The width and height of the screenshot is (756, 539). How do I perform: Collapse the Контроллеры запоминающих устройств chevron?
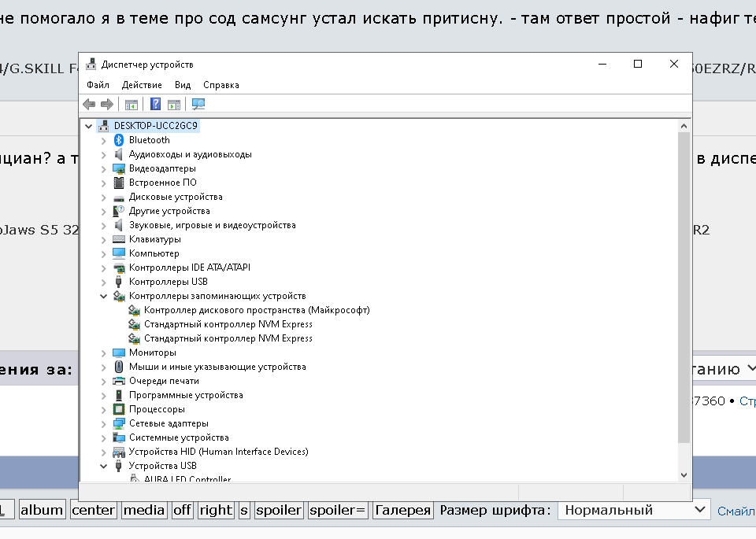[x=104, y=296]
